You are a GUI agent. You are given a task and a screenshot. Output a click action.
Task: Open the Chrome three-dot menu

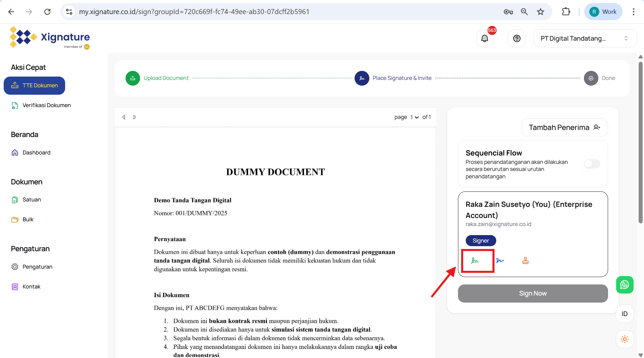click(x=633, y=12)
